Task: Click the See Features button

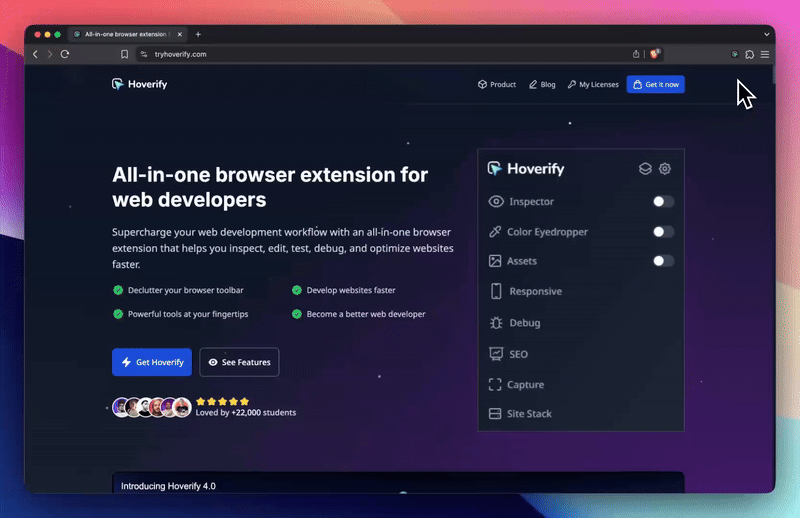Action: point(239,362)
